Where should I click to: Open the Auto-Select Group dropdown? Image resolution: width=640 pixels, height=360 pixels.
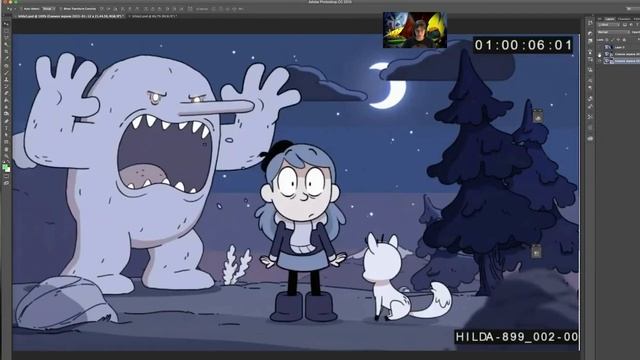pyautogui.click(x=49, y=9)
